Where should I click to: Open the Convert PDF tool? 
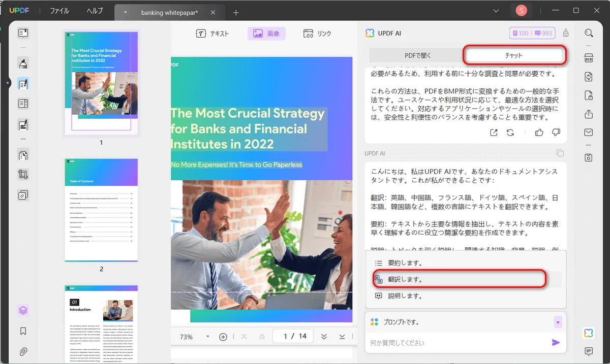pyautogui.click(x=589, y=77)
